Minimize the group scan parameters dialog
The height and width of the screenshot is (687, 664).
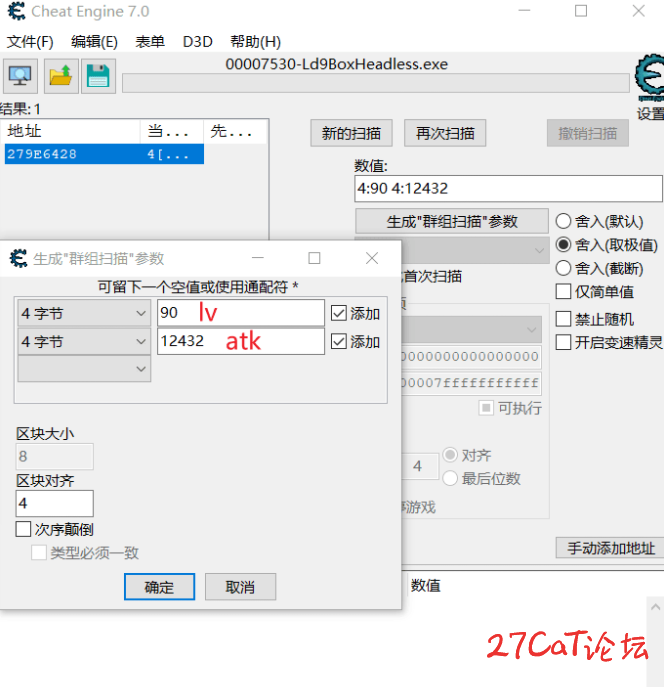point(258,258)
